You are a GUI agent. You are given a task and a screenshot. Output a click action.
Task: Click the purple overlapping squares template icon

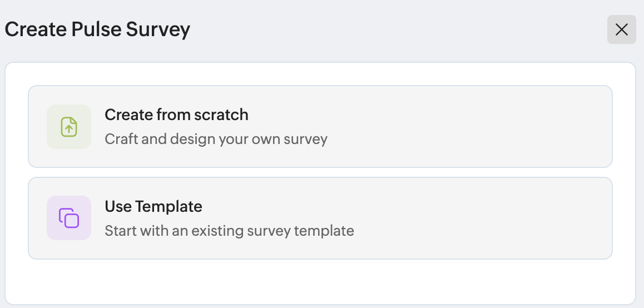click(69, 218)
